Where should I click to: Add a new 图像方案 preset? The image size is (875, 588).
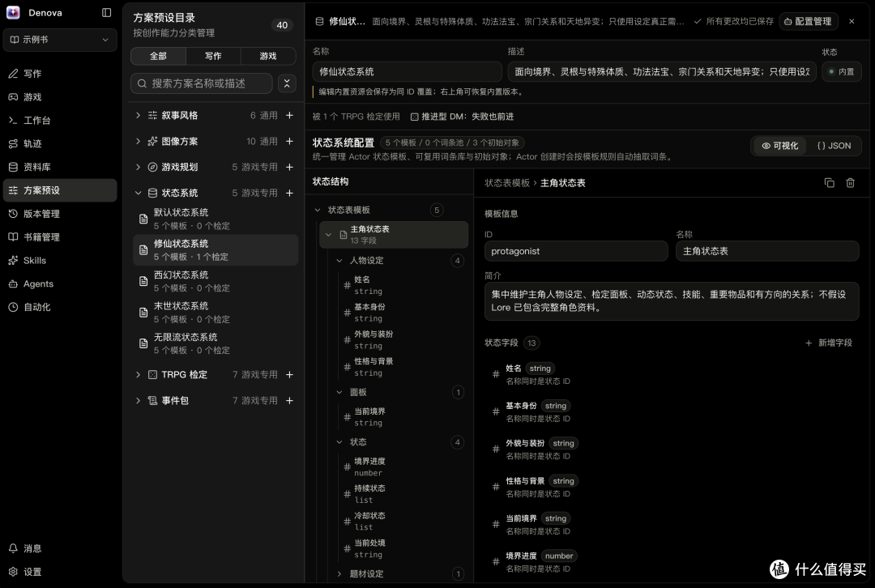289,141
